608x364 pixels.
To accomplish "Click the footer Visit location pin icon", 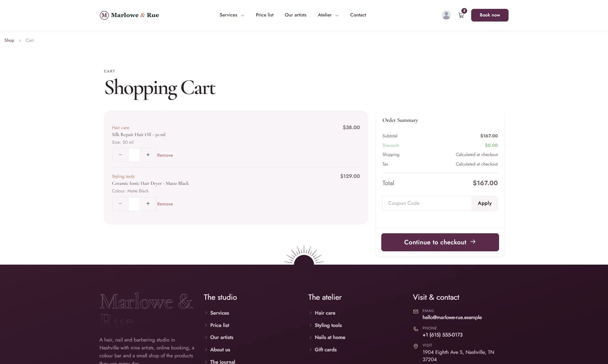I will tap(416, 346).
